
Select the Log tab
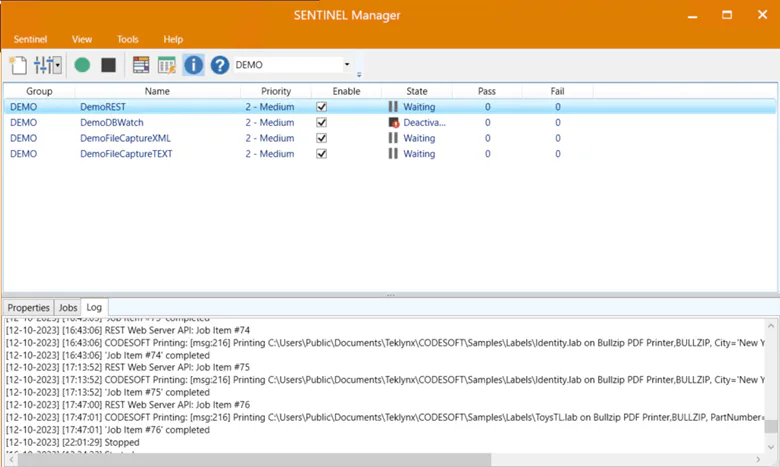click(94, 307)
